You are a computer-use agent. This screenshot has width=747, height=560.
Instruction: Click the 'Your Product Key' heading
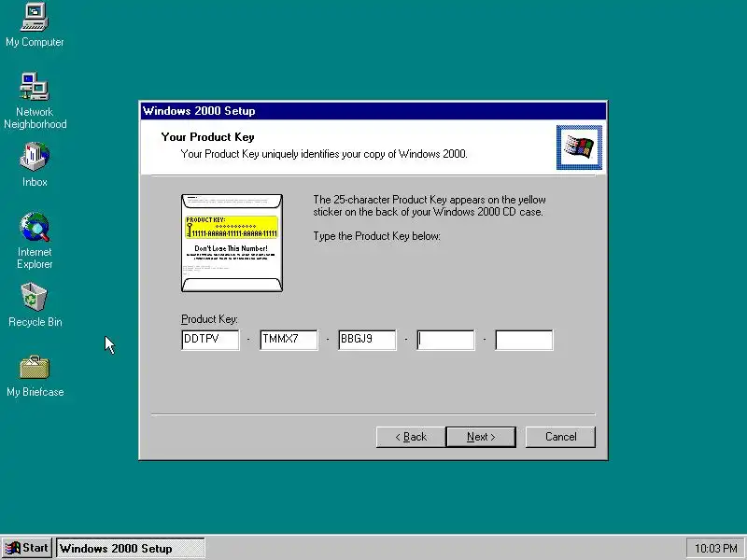pos(207,137)
